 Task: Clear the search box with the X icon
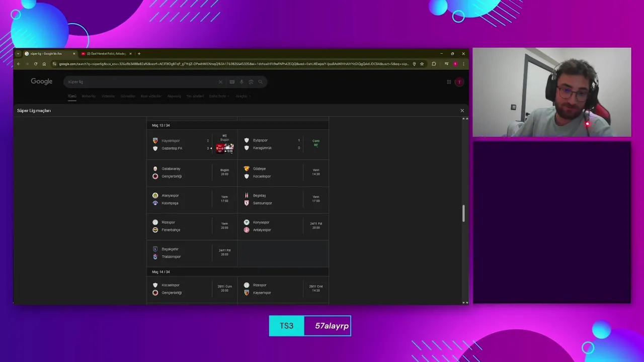point(220,82)
